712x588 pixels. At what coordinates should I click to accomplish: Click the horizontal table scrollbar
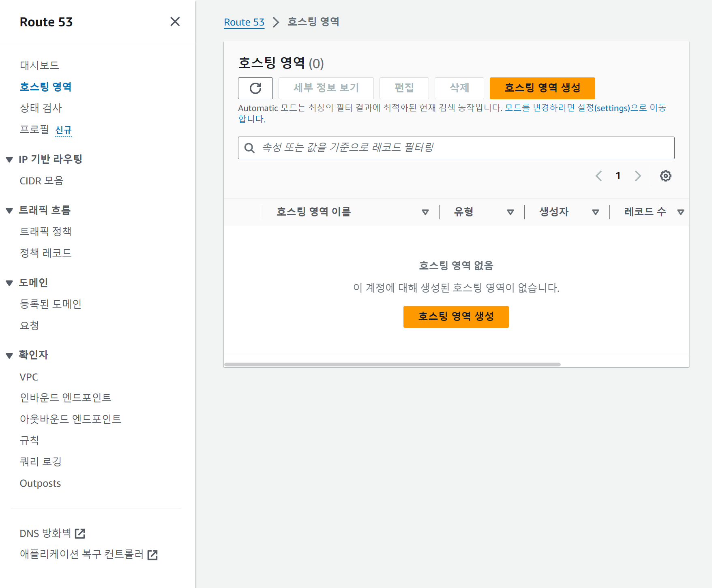pyautogui.click(x=392, y=364)
